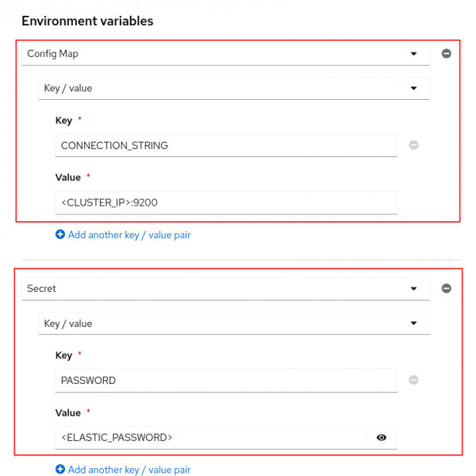476x476 pixels.
Task: Add another key / value pair to Secret
Action: [x=129, y=470]
